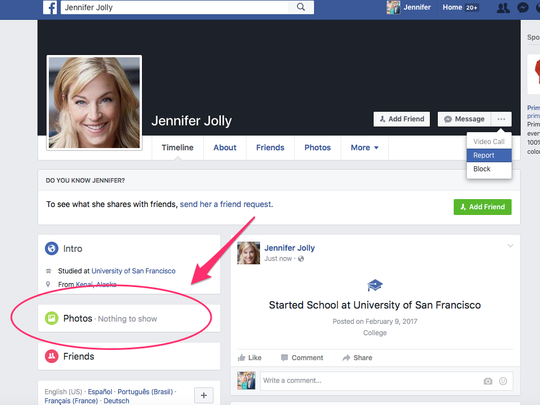Click the Facebook logo icon

pos(50,7)
